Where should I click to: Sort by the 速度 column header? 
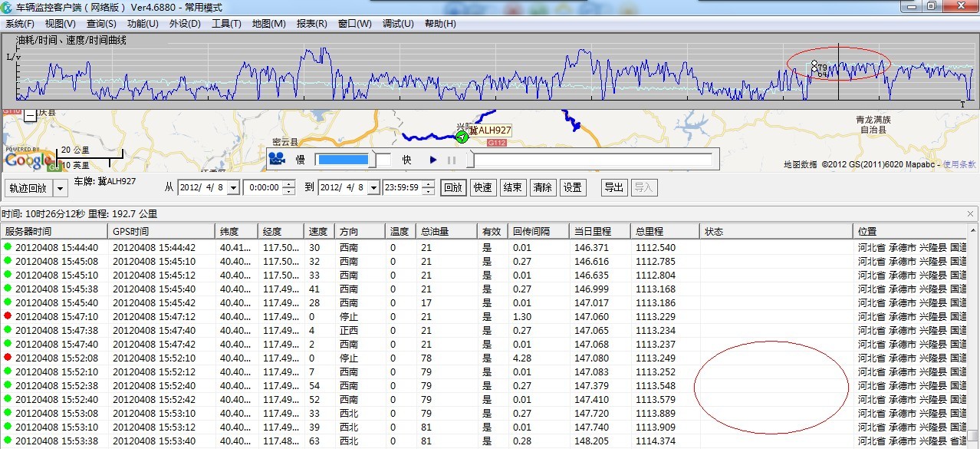click(x=317, y=231)
